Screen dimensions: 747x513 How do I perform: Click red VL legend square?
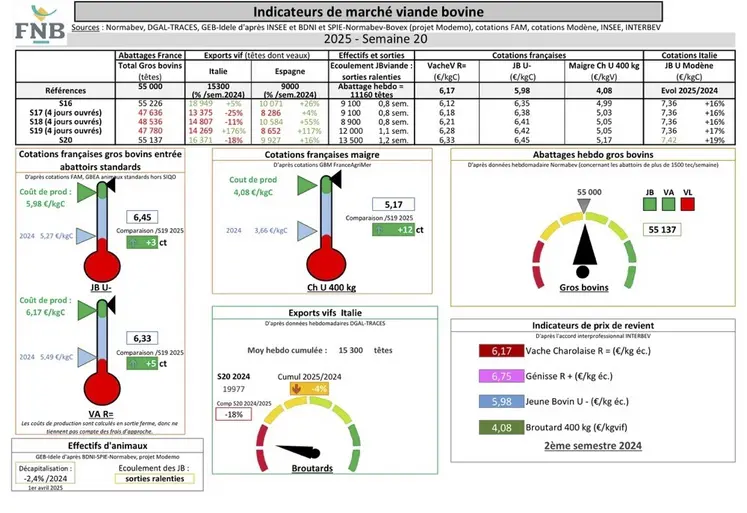pos(687,204)
